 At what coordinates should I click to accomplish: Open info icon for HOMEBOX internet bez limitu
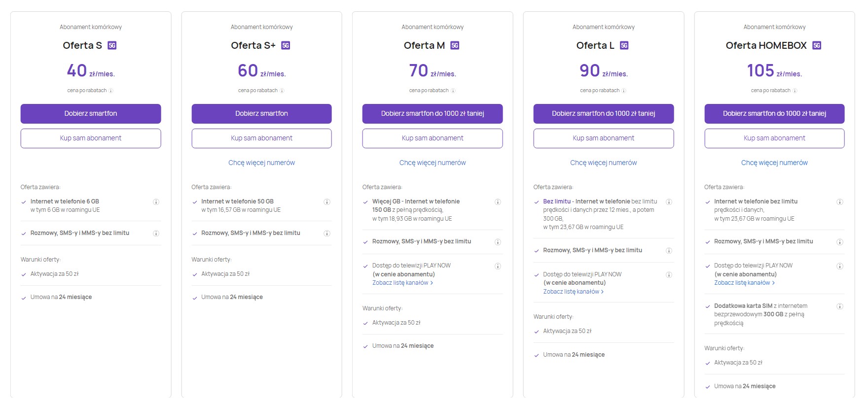pos(839,202)
